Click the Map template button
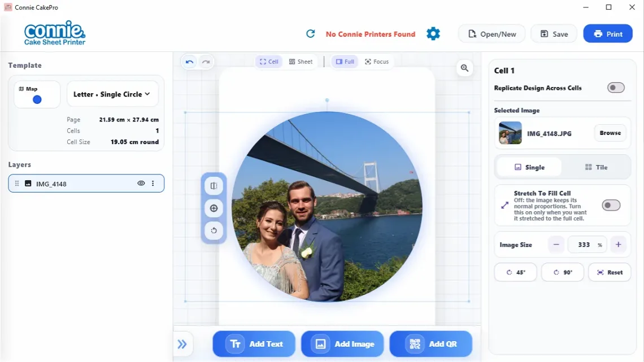644x362 pixels. click(37, 95)
